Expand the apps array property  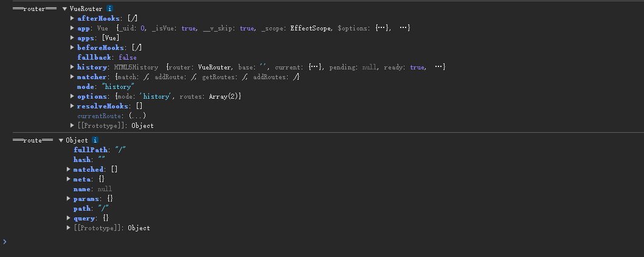[x=73, y=38]
